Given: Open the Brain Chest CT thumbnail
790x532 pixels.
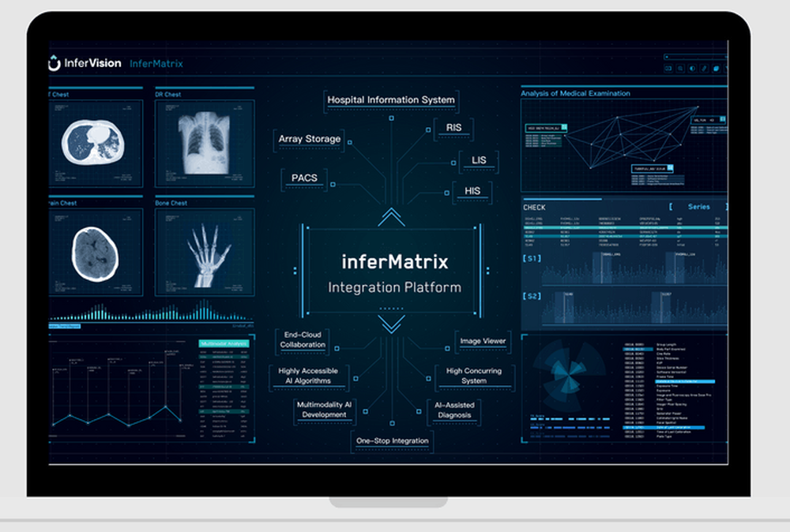Looking at the screenshot, I should pos(96,252).
